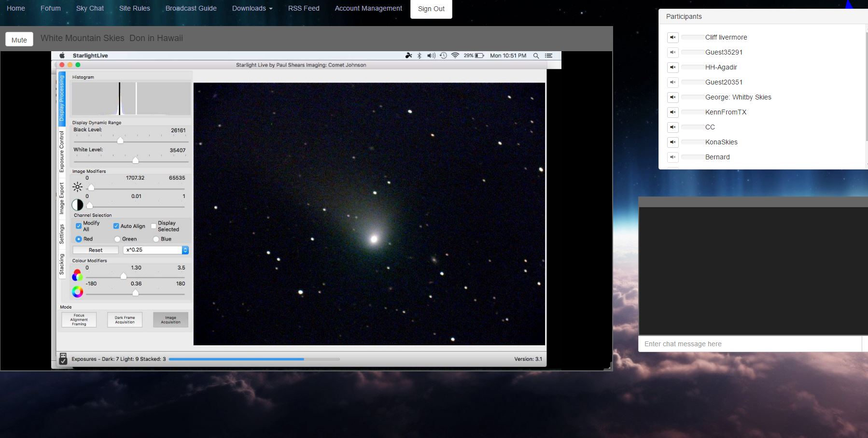868x438 pixels.
Task: Switch to the Exposure Control tab
Action: 62,152
